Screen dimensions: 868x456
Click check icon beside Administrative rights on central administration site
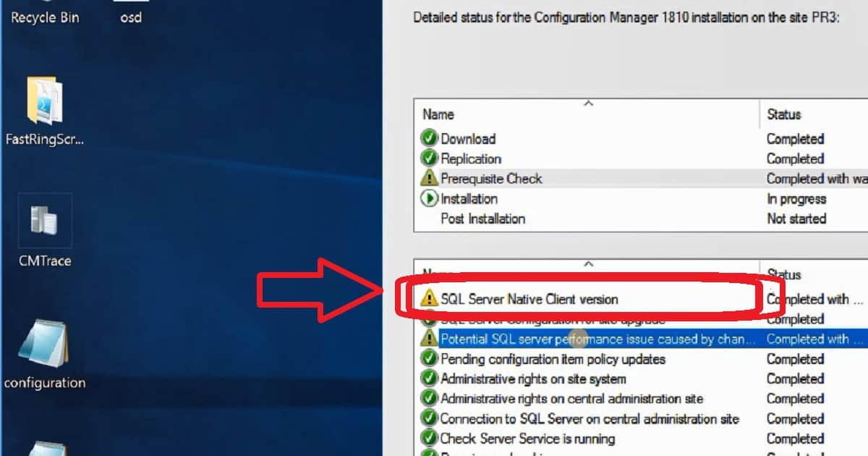click(430, 398)
